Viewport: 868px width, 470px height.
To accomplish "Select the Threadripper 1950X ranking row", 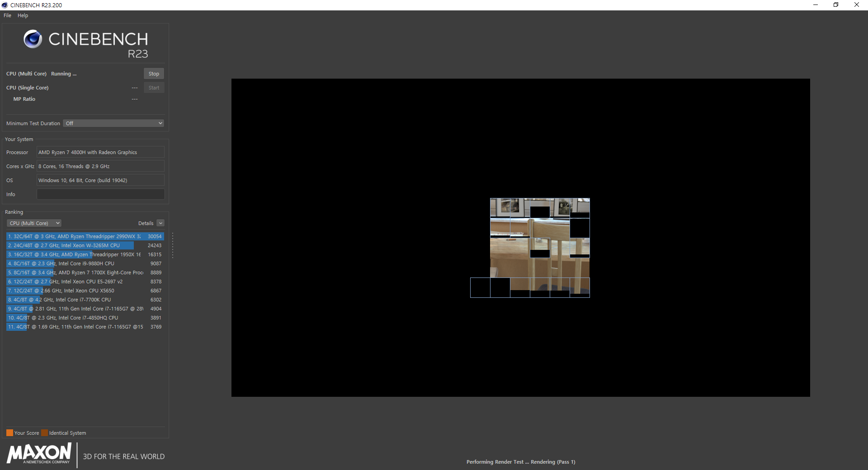I will click(85, 254).
